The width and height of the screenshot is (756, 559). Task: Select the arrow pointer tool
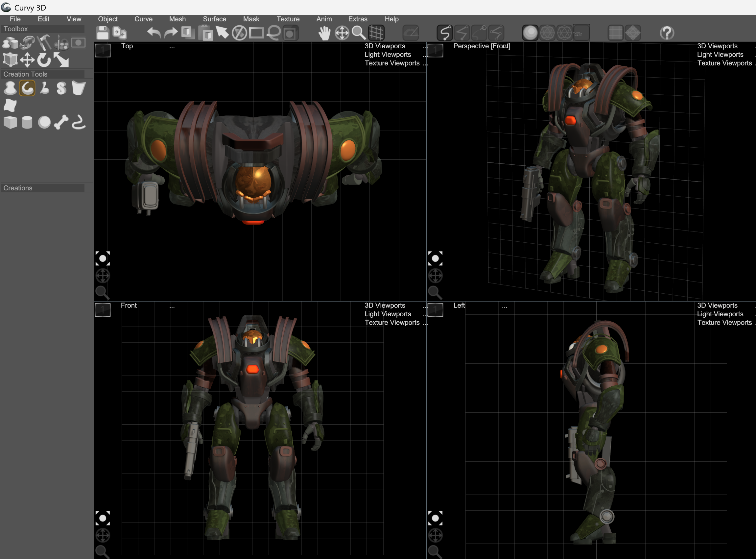tap(222, 33)
